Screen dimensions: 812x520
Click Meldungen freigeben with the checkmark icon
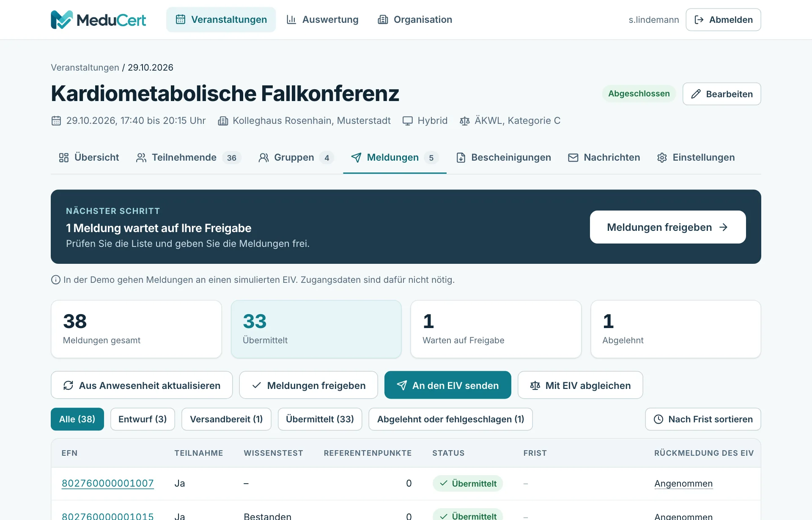pos(308,385)
